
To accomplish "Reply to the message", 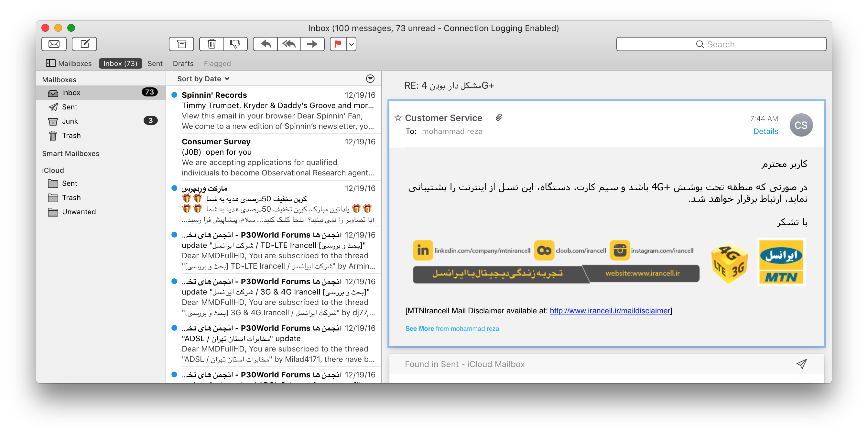I will (x=266, y=44).
